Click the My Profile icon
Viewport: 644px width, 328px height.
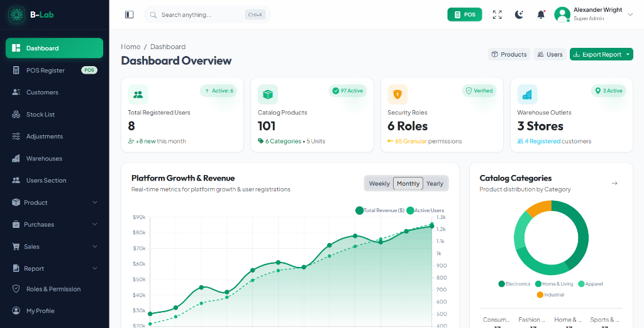pyautogui.click(x=16, y=311)
